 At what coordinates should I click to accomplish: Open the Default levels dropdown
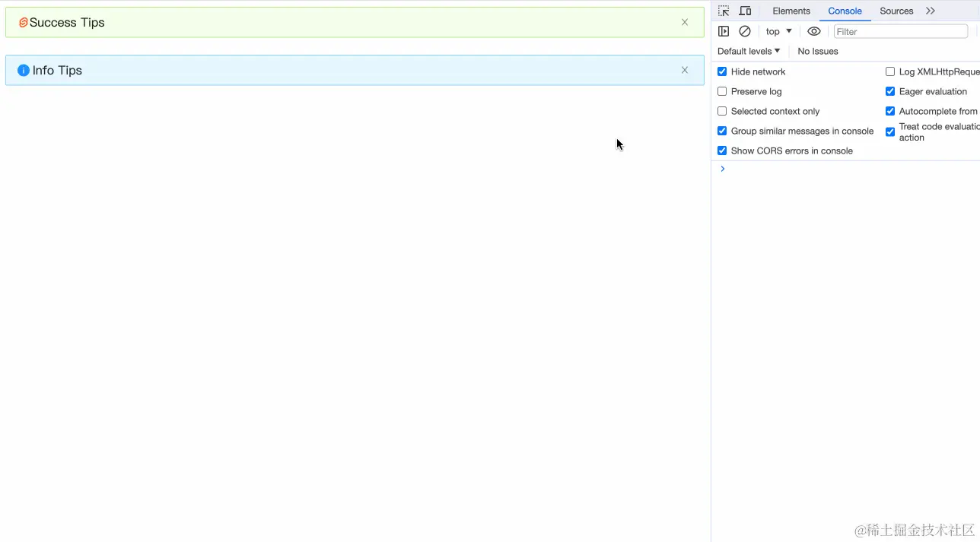pos(749,51)
